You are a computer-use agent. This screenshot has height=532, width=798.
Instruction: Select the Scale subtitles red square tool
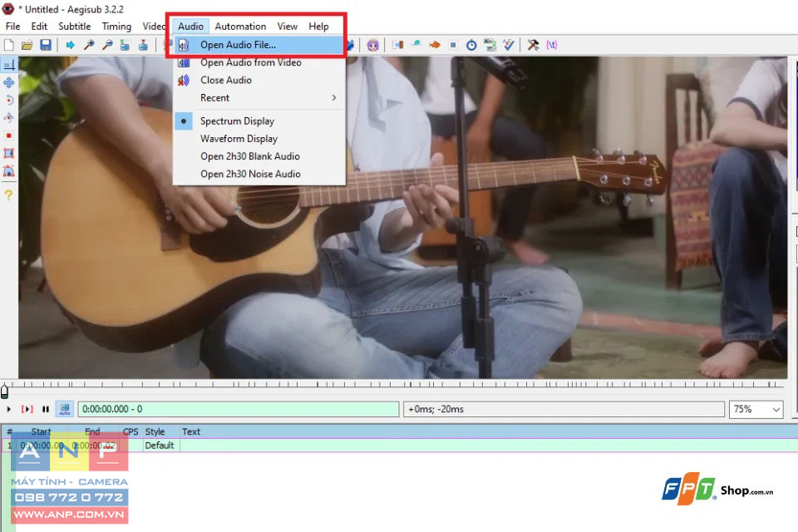9,136
